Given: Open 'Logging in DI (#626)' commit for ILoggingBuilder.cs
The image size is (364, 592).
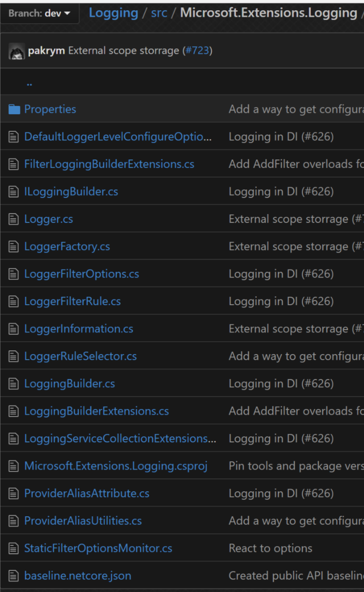Looking at the screenshot, I should point(281,191).
